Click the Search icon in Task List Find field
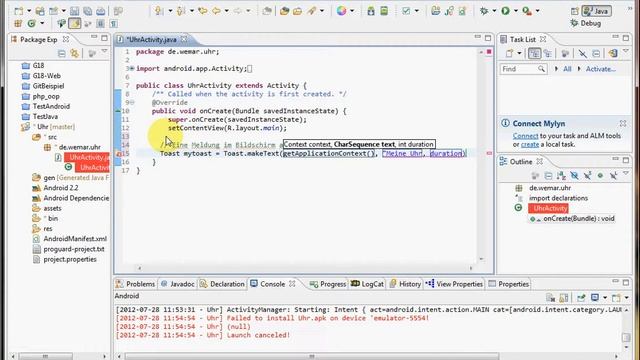The height and width of the screenshot is (360, 640). [541, 69]
